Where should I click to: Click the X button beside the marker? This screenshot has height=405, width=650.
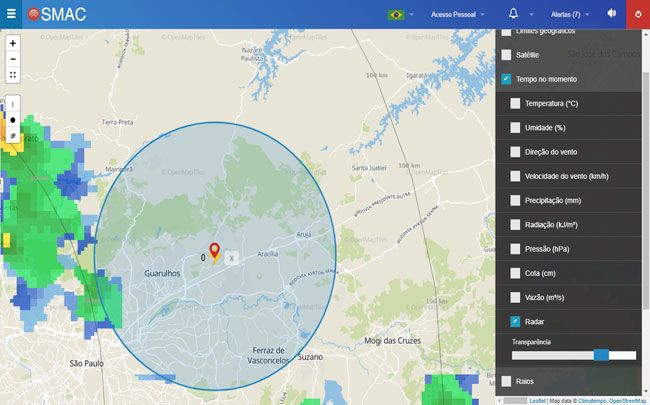(232, 258)
